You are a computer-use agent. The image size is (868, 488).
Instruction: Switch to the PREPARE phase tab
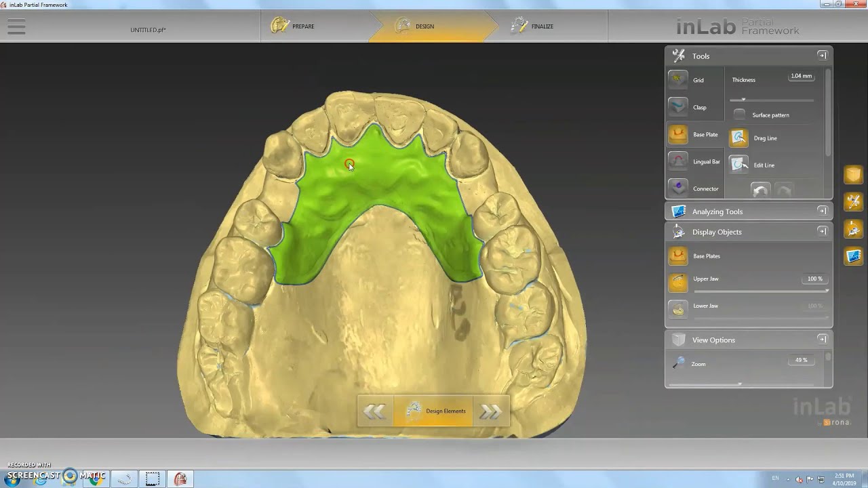(x=315, y=26)
